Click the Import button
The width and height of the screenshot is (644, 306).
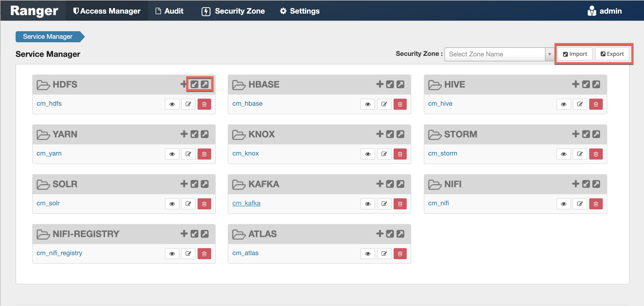[575, 54]
